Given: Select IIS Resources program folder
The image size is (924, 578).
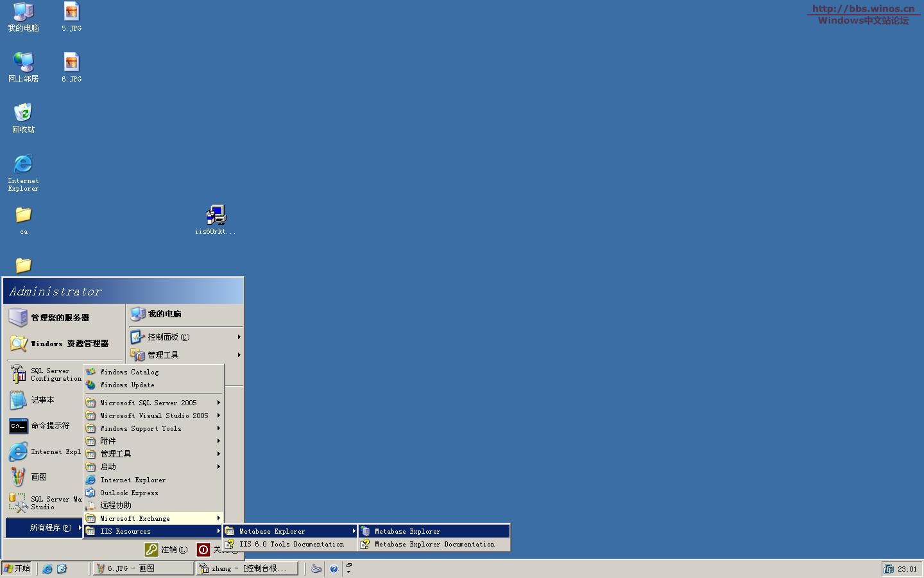Looking at the screenshot, I should [153, 531].
